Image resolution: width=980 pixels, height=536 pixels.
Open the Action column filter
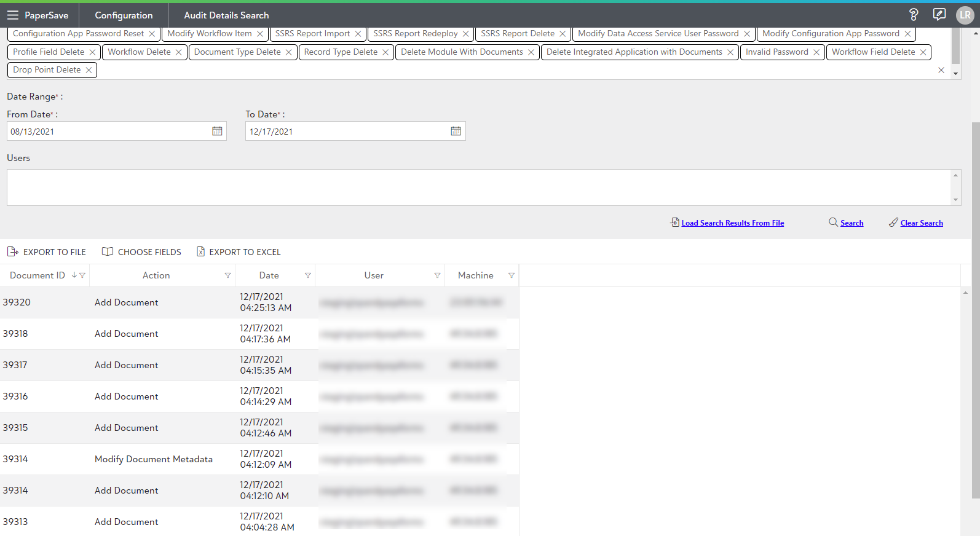point(227,275)
